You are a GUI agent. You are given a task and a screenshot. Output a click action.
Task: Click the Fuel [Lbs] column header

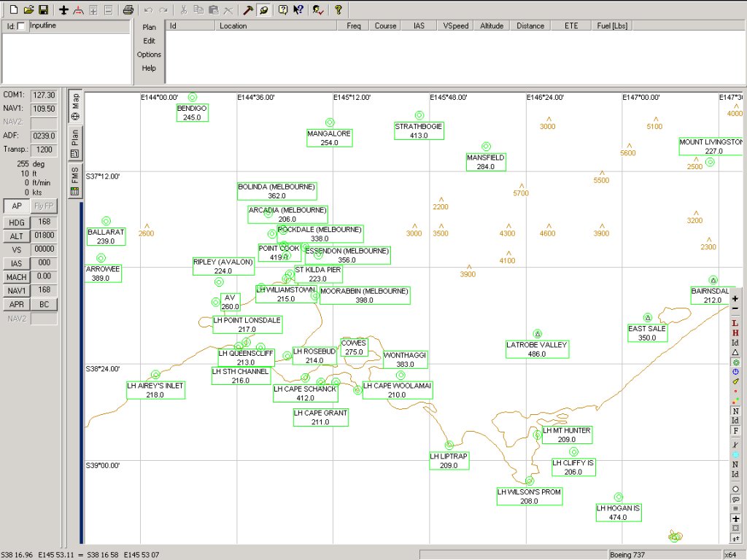[612, 26]
